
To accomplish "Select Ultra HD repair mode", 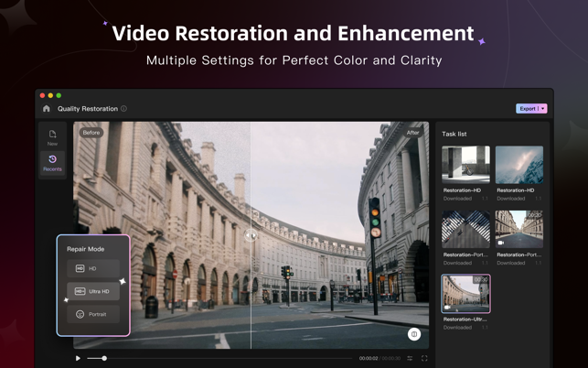I will click(x=93, y=291).
